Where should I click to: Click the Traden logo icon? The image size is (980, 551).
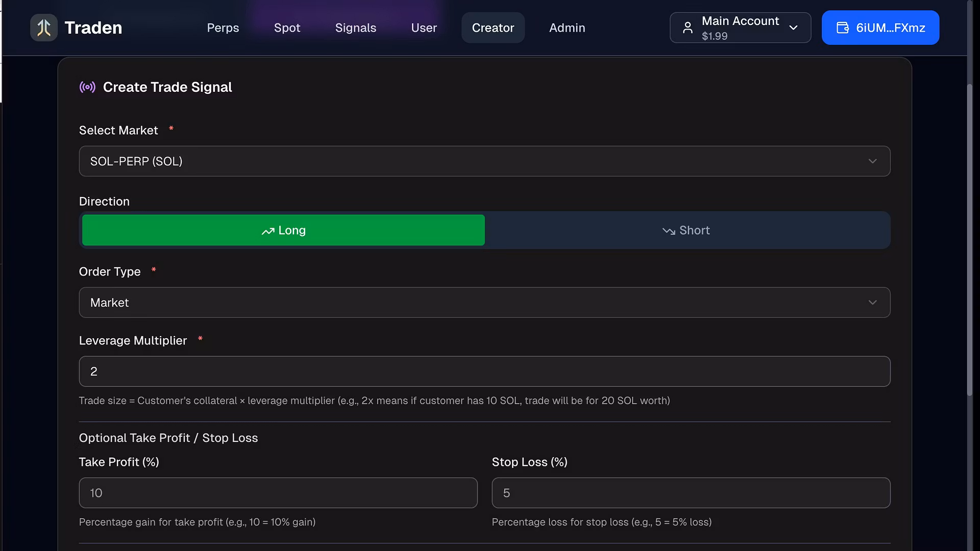tap(44, 28)
